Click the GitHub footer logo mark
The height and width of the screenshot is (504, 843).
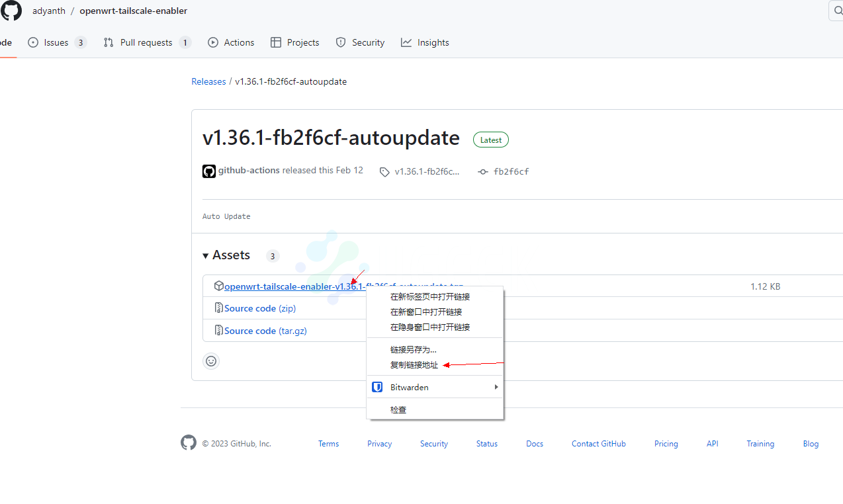pyautogui.click(x=188, y=442)
